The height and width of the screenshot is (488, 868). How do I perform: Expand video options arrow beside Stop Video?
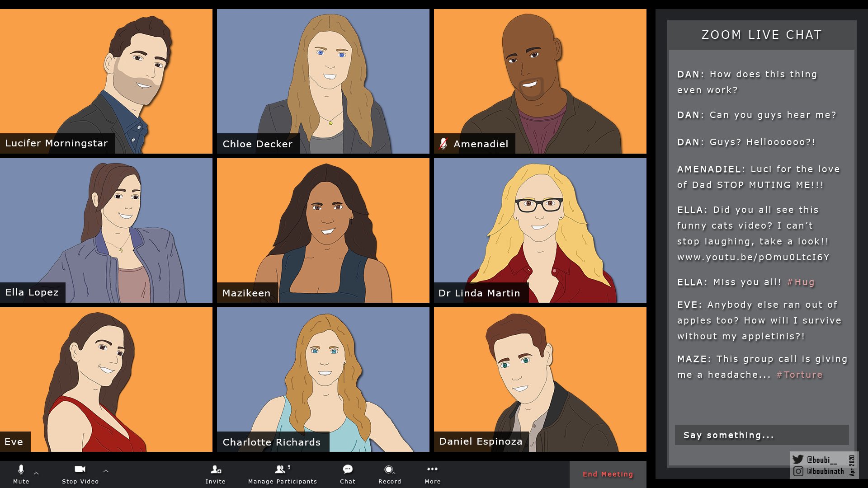click(106, 471)
